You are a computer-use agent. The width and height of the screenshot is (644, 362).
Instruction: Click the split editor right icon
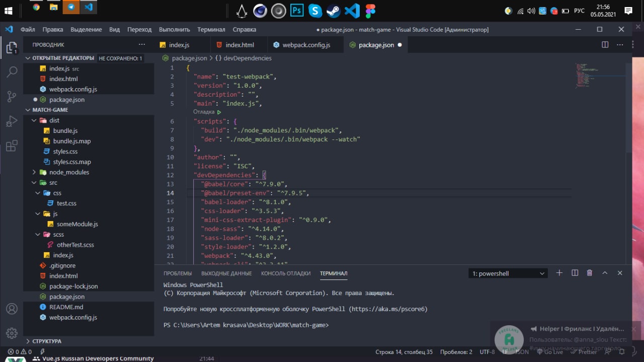605,45
